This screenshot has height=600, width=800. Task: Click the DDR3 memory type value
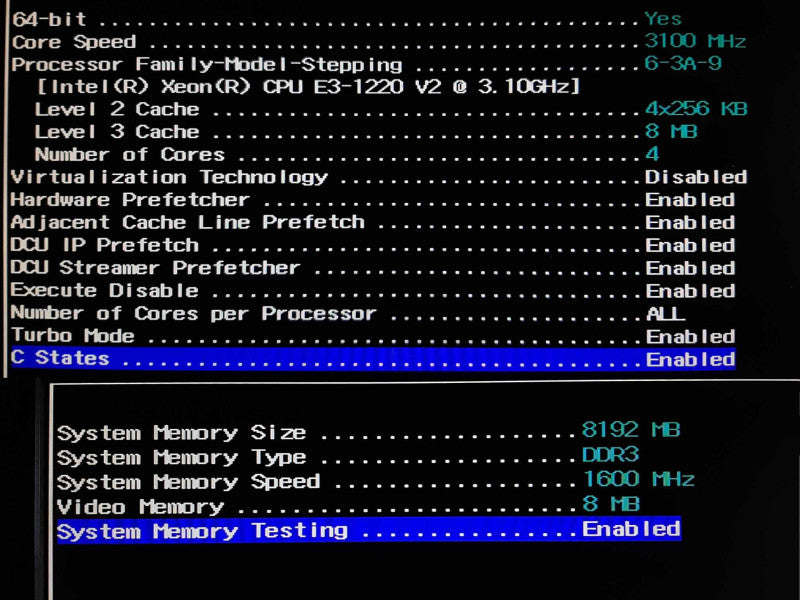(610, 454)
